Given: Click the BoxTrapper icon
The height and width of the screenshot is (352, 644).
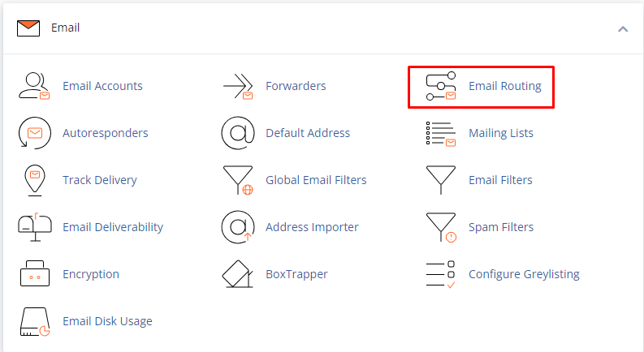Looking at the screenshot, I should [x=238, y=274].
